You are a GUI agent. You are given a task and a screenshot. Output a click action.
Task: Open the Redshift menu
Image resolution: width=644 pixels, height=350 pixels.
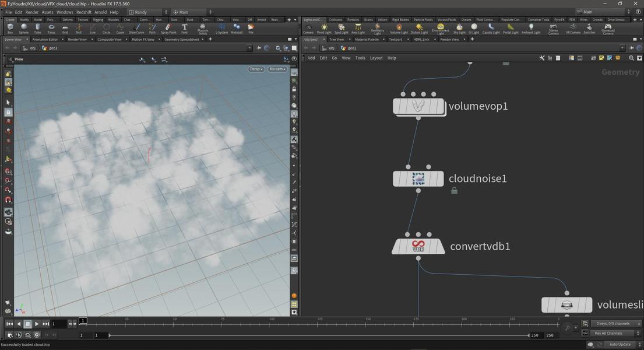pos(84,12)
